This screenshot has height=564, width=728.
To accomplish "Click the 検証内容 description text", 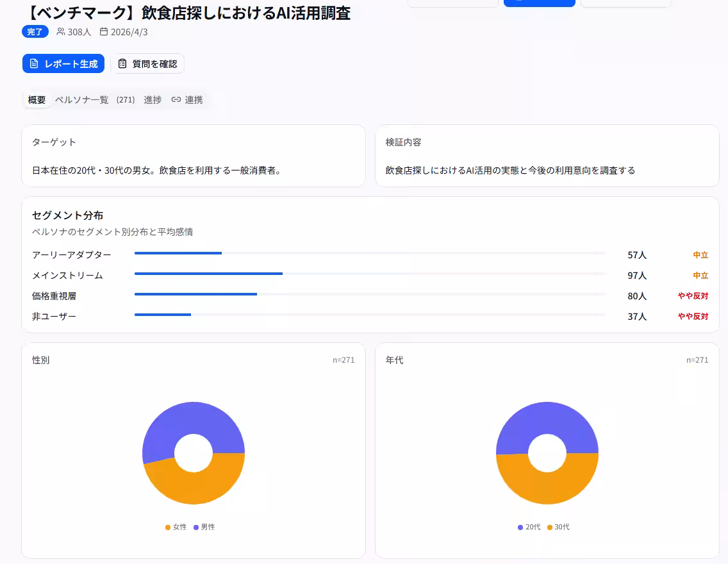I will [x=510, y=170].
